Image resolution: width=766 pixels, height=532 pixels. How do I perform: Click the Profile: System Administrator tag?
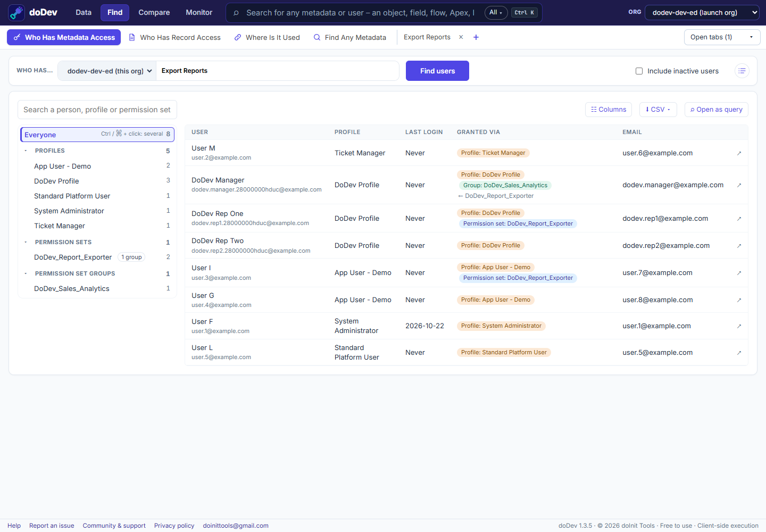point(501,326)
